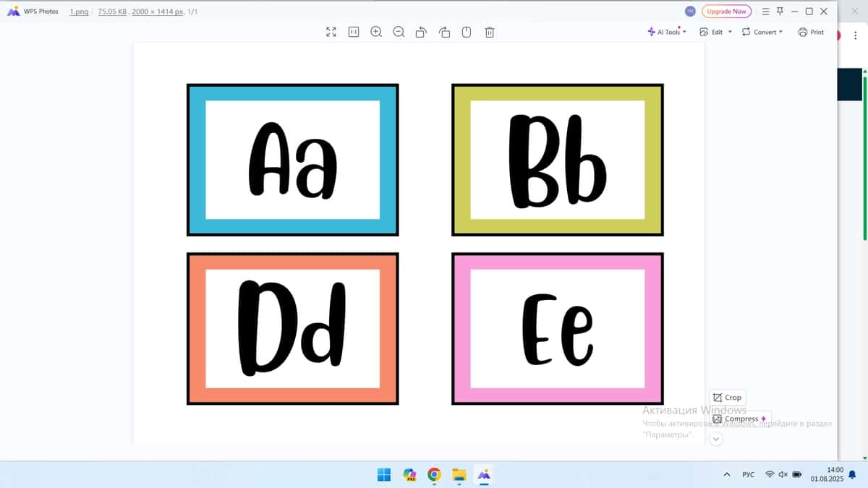Click the Edit button
The height and width of the screenshot is (488, 868).
pyautogui.click(x=712, y=32)
